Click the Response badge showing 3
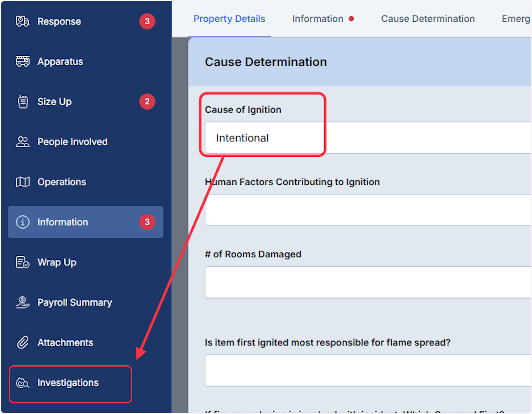Screen dimensions: 532x414 147,21
